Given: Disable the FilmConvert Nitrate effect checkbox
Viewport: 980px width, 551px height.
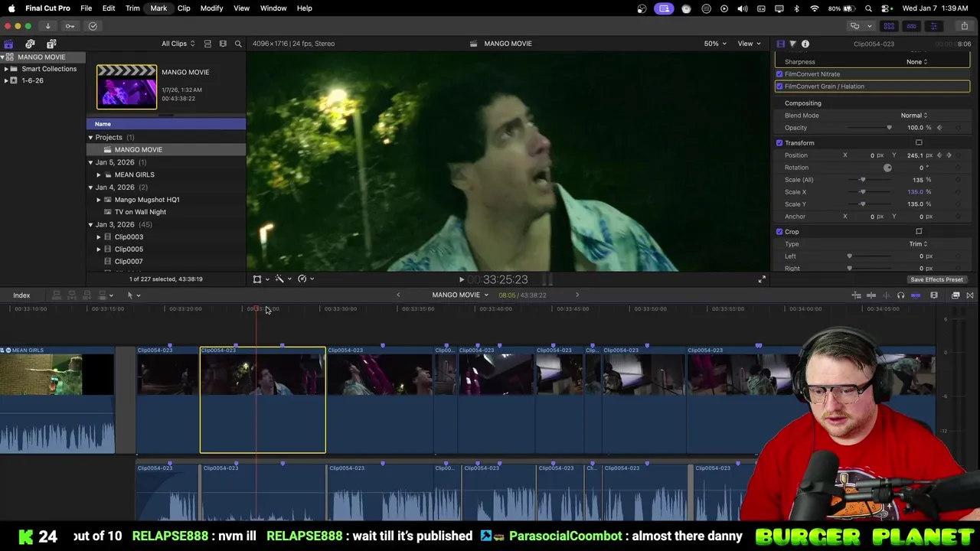Looking at the screenshot, I should pyautogui.click(x=779, y=74).
